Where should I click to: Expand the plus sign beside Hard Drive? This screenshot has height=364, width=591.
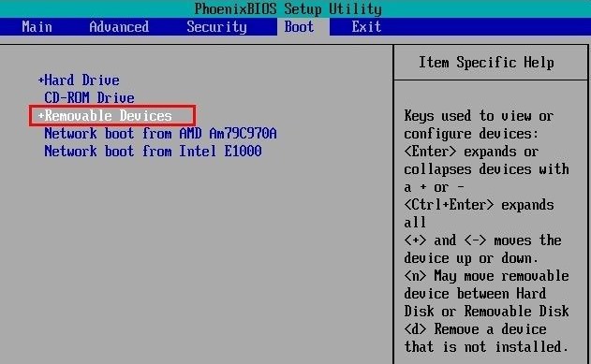(41, 80)
